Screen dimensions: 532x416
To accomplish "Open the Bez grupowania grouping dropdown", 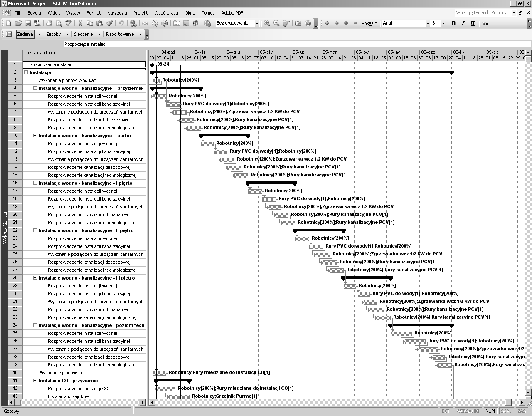I will click(257, 23).
